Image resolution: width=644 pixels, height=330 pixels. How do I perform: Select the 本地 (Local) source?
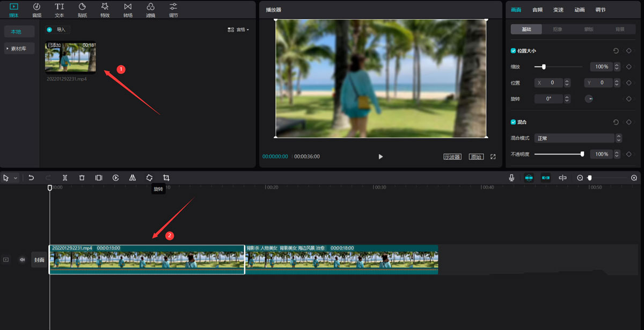19,31
